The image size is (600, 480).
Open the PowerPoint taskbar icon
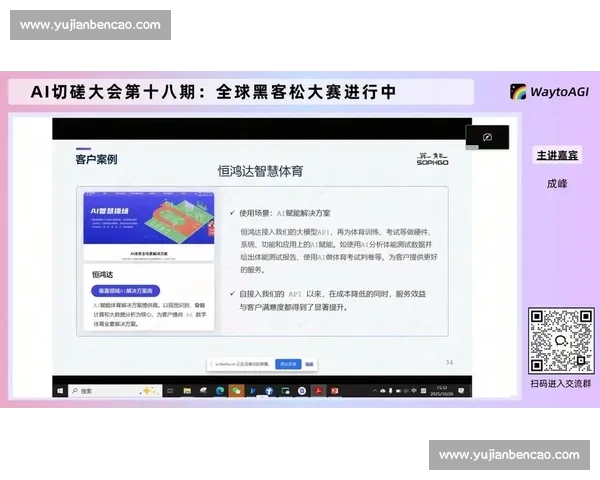[x=335, y=391]
